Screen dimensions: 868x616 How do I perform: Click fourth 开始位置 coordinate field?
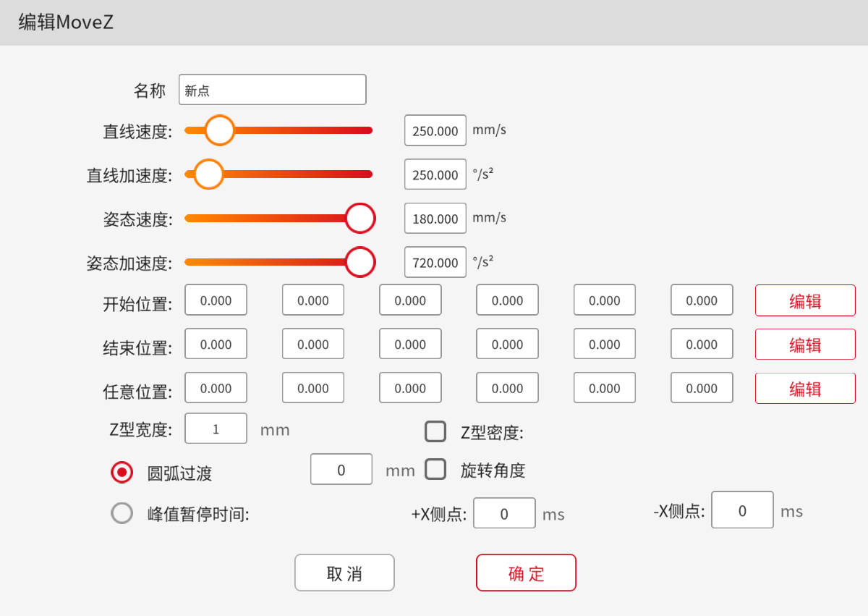tap(507, 300)
